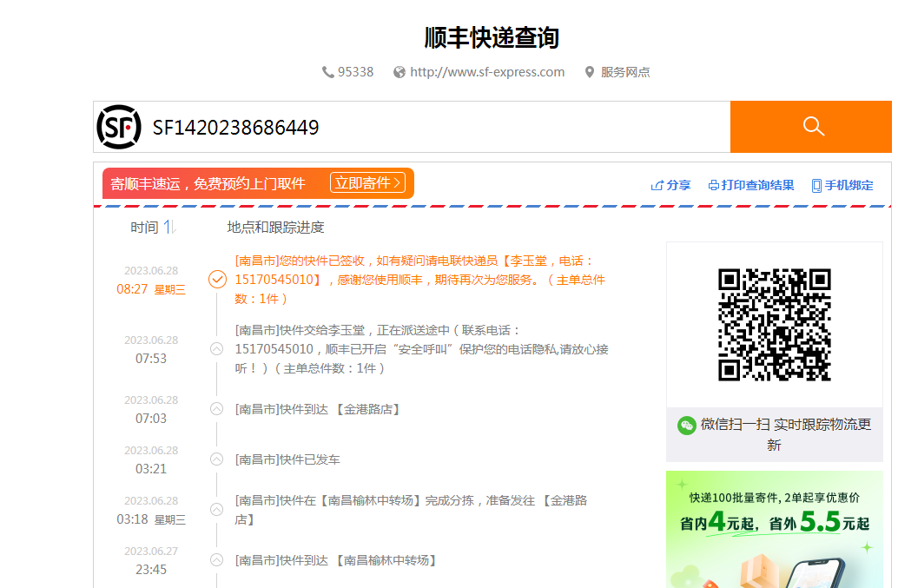Click the 寄顺丰速运，免费预约上门取件 banner text
This screenshot has height=588, width=898.
click(x=208, y=184)
